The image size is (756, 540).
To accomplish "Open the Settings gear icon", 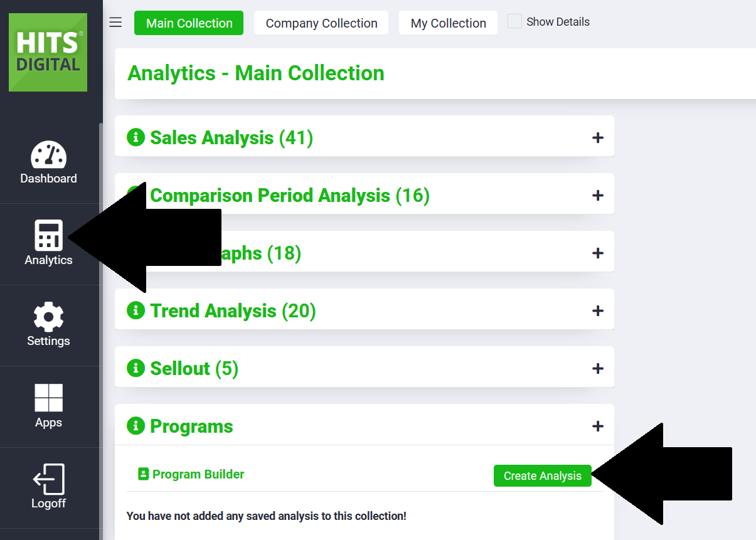I will click(x=48, y=317).
